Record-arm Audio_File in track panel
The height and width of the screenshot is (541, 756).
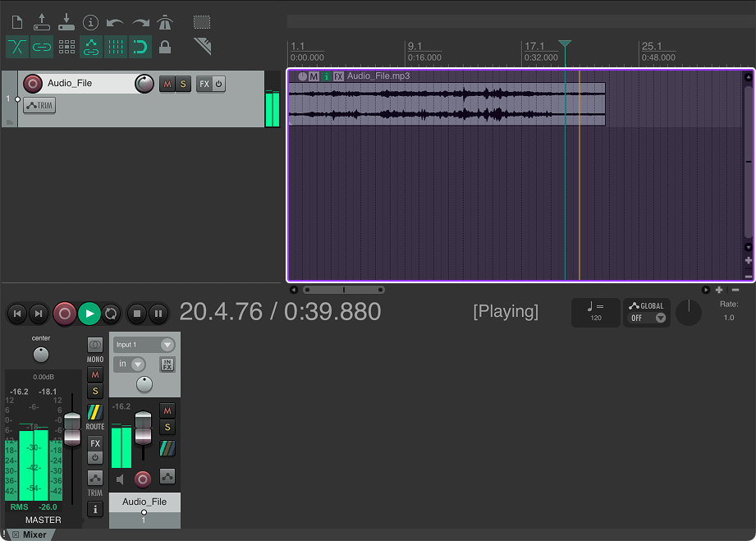click(x=33, y=84)
